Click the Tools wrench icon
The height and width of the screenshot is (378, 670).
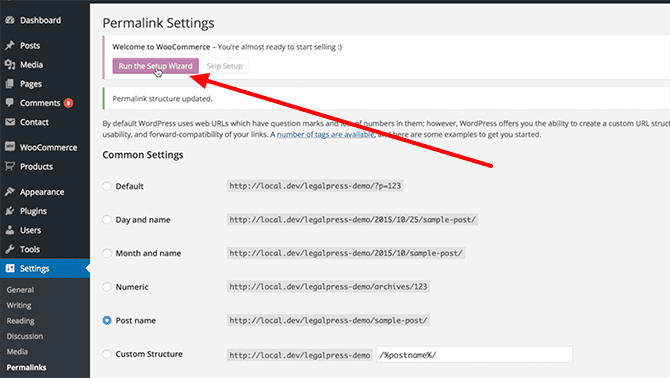point(10,249)
